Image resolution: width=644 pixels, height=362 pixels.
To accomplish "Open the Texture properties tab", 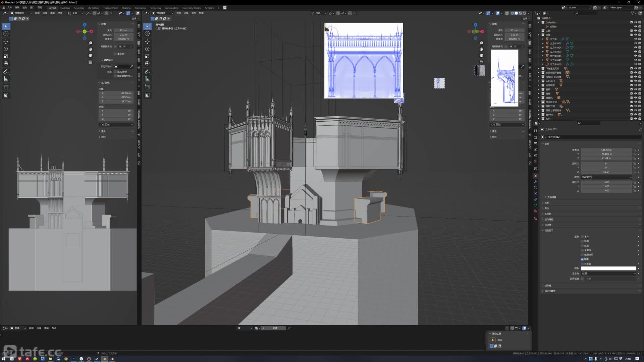I will [535, 218].
